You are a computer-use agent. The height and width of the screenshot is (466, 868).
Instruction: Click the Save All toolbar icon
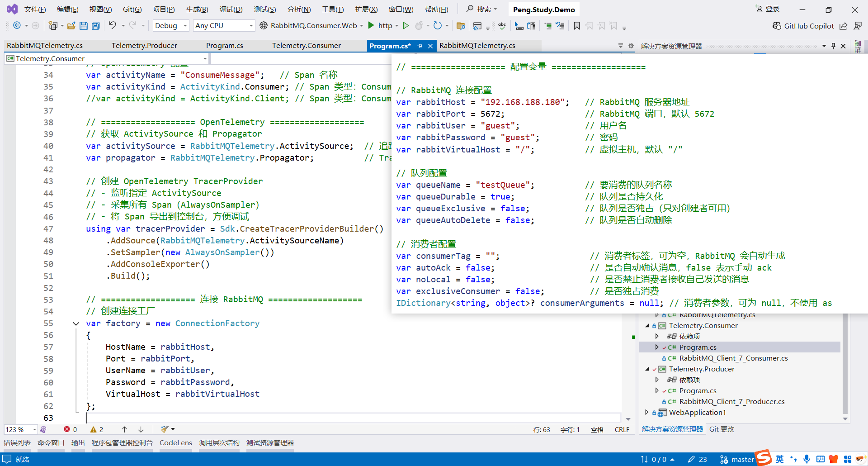click(96, 26)
